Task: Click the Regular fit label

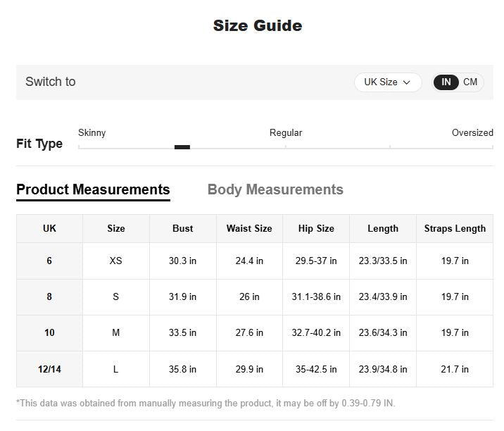Action: (x=286, y=132)
